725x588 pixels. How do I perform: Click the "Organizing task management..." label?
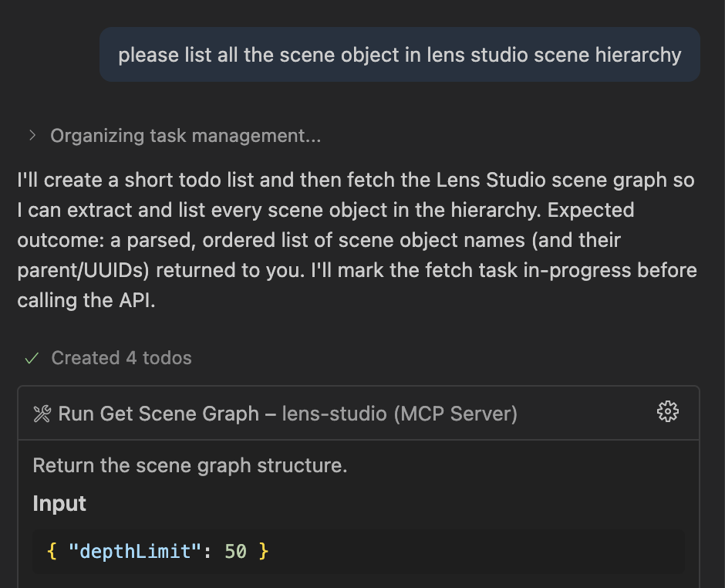(x=185, y=136)
